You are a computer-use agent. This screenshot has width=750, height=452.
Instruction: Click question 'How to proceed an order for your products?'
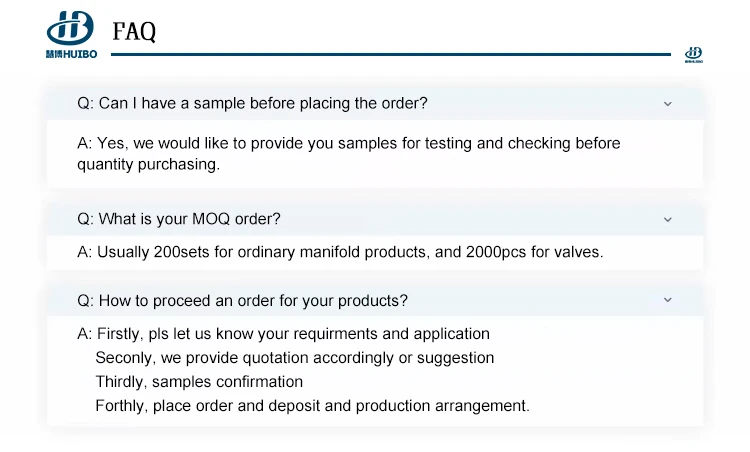(243, 300)
